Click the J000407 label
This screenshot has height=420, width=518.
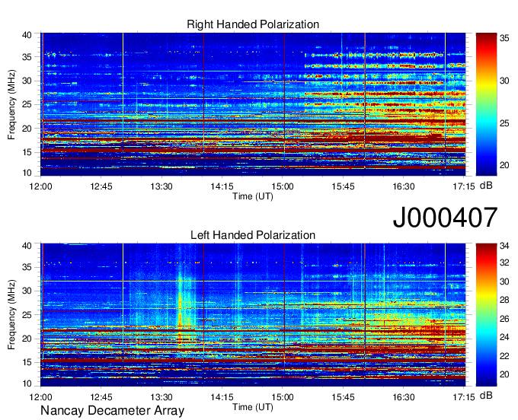click(x=445, y=218)
